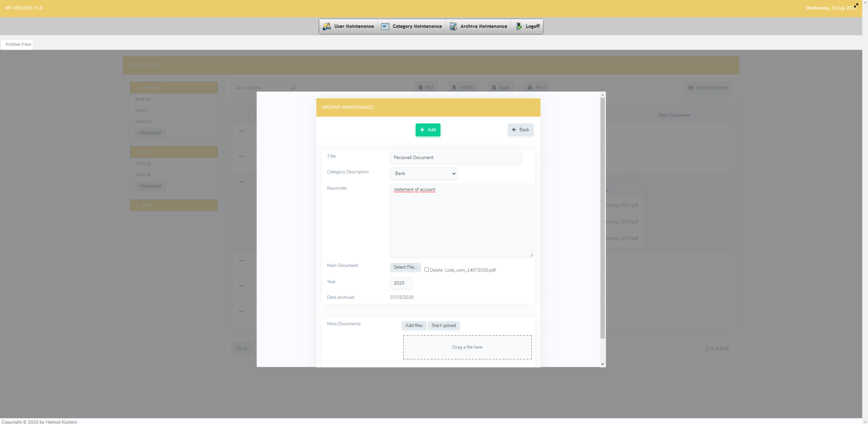Expand the Title filter panel
This screenshot has width=868, height=424.
coord(174,205)
